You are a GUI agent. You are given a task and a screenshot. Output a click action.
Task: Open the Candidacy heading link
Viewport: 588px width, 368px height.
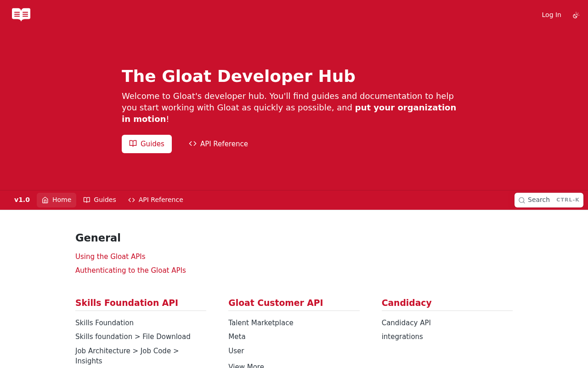407,303
